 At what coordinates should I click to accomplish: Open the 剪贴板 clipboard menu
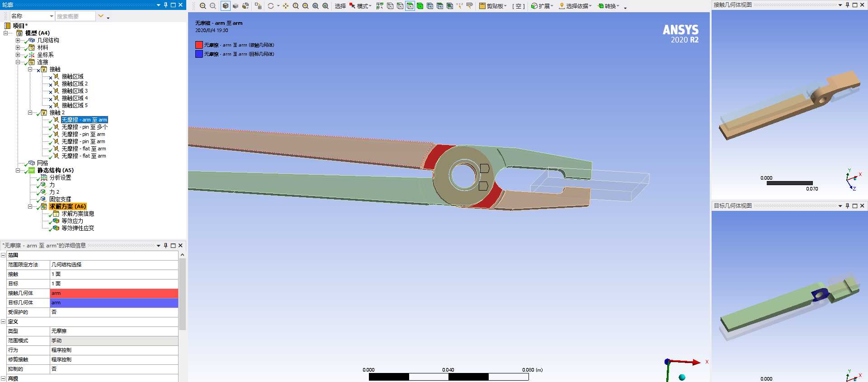(493, 6)
